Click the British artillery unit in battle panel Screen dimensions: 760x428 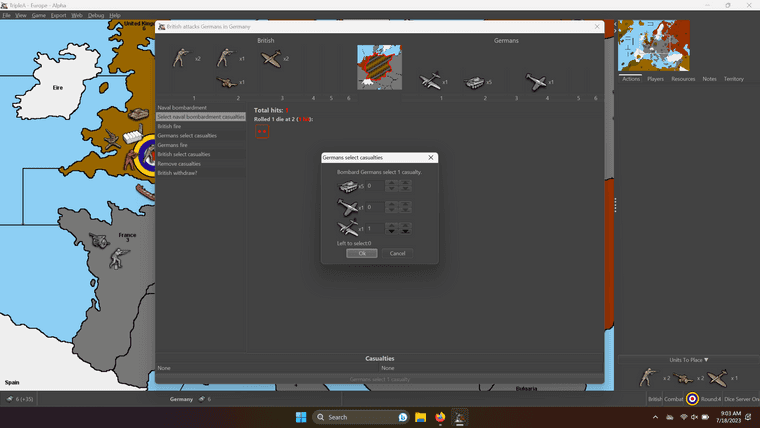tap(228, 82)
